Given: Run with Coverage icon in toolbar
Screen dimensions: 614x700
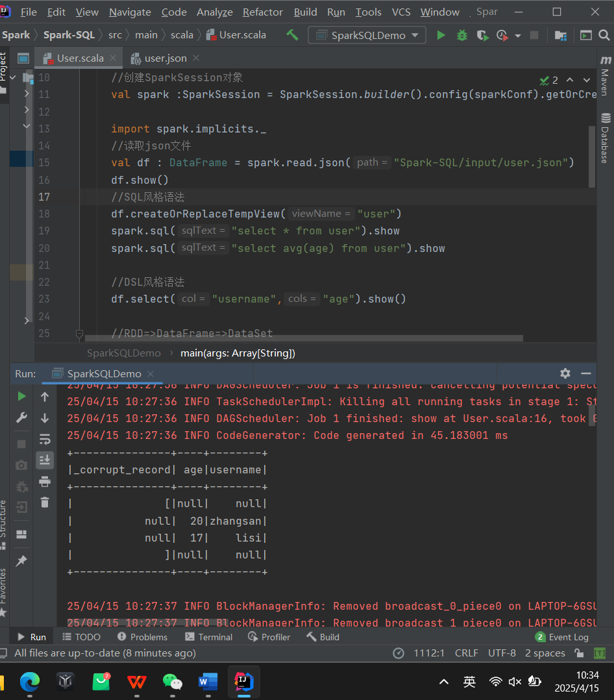Looking at the screenshot, I should [482, 35].
